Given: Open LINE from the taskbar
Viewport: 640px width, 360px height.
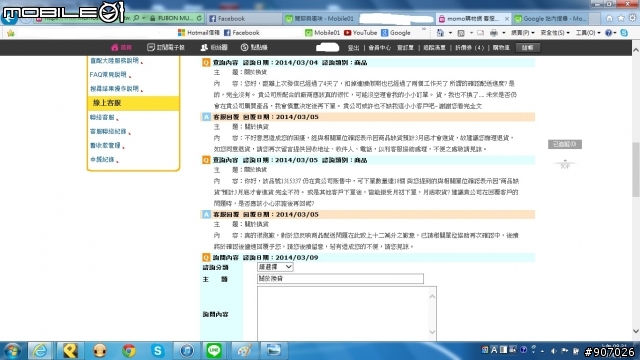Looking at the screenshot, I should [214, 351].
